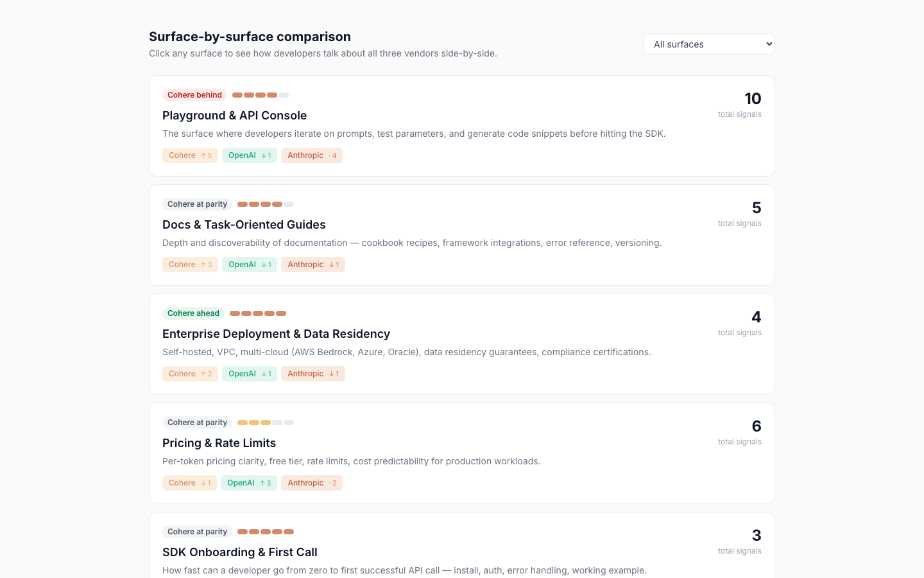Image resolution: width=924 pixels, height=578 pixels.
Task: Click the Anthropic ·4 chip in Playground card
Action: (312, 155)
